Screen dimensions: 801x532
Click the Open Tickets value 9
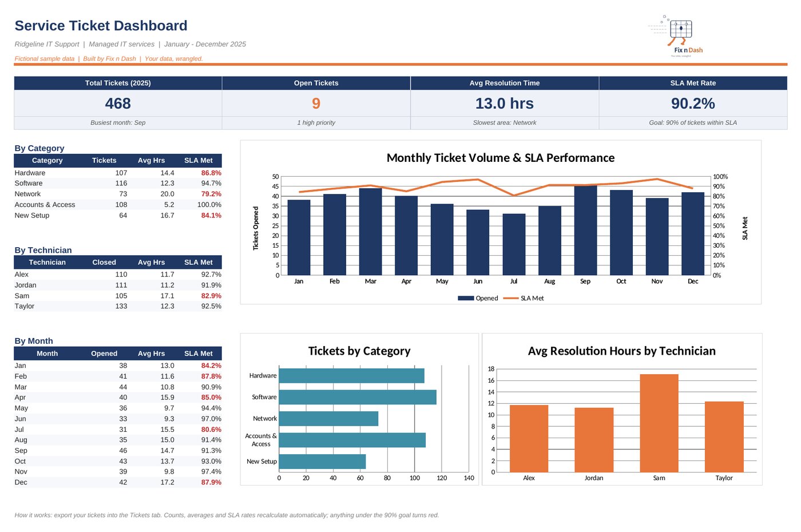[316, 104]
